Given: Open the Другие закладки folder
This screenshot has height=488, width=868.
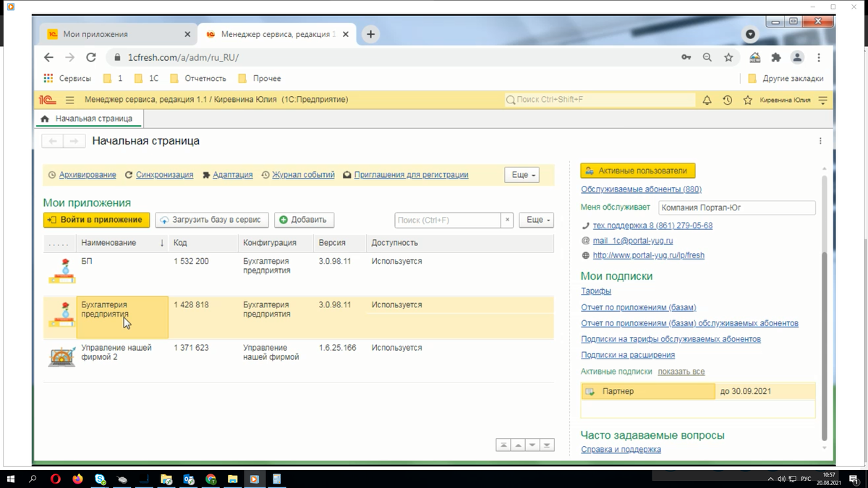Looking at the screenshot, I should click(786, 78).
